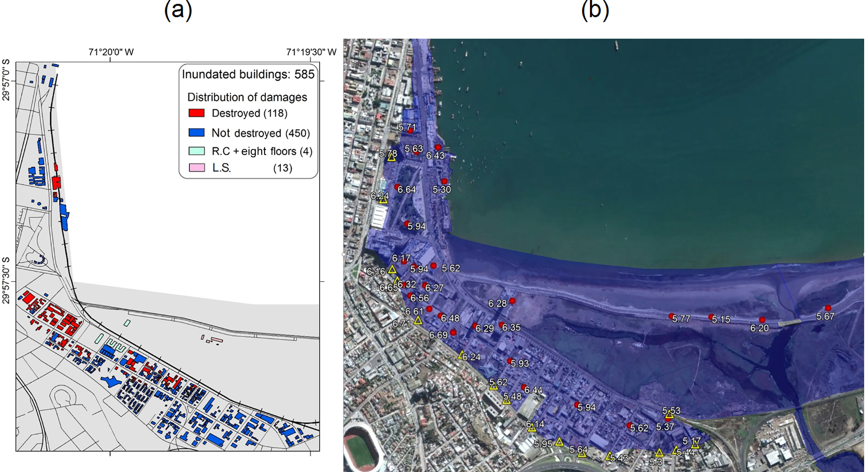Click the red dot labeled 5.15
The width and height of the screenshot is (868, 472).
tap(711, 317)
